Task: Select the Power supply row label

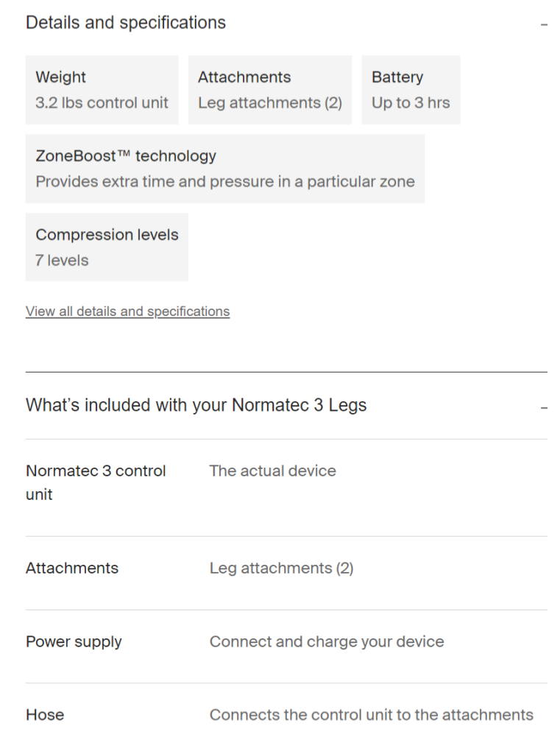Action: [74, 641]
